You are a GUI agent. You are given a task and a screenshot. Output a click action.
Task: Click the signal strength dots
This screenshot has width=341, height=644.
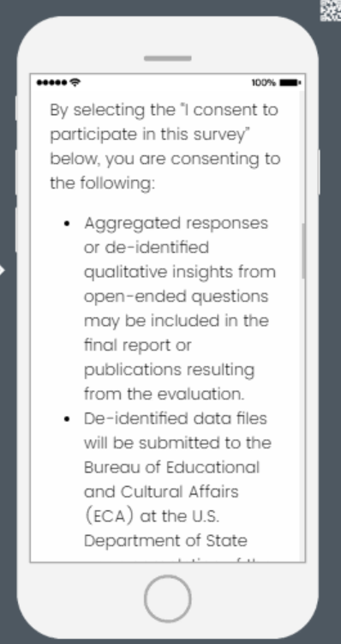click(51, 83)
